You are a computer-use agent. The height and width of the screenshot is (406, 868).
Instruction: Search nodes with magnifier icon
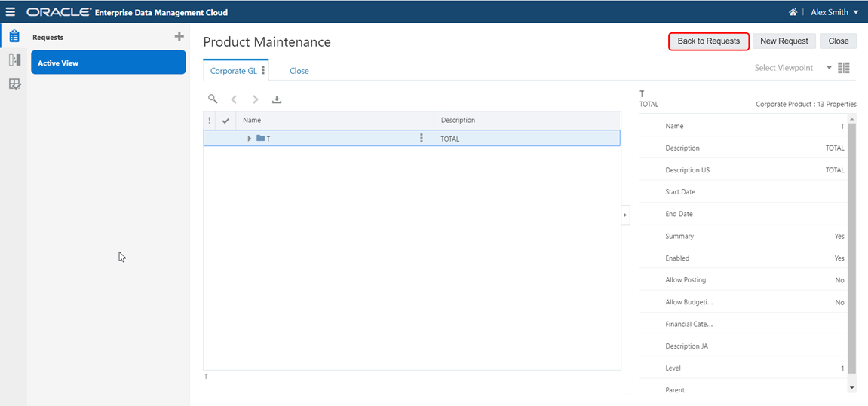click(x=213, y=99)
